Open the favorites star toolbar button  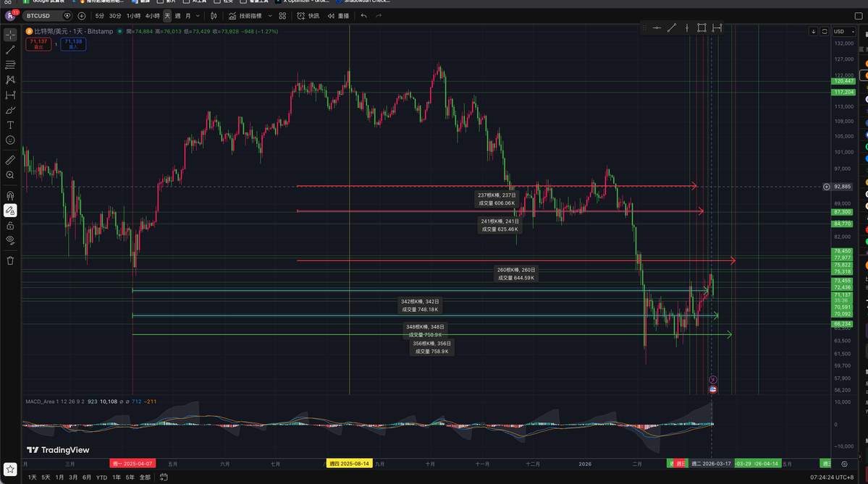click(x=10, y=469)
